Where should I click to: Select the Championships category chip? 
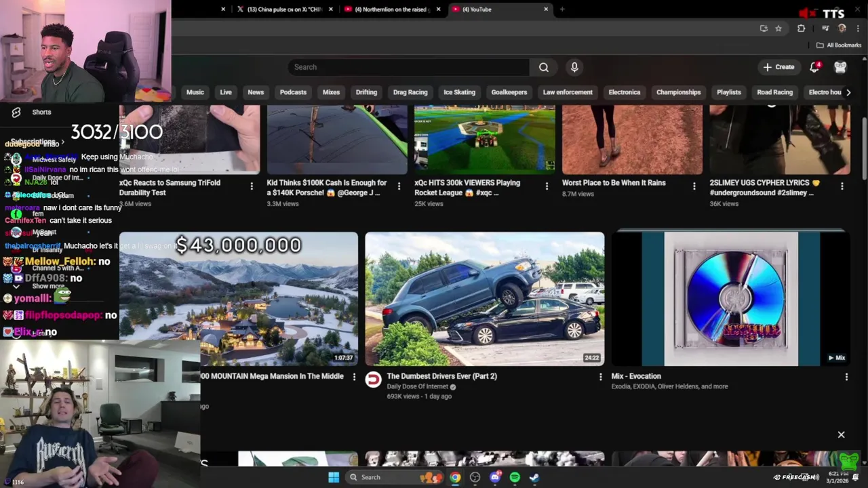click(x=678, y=92)
